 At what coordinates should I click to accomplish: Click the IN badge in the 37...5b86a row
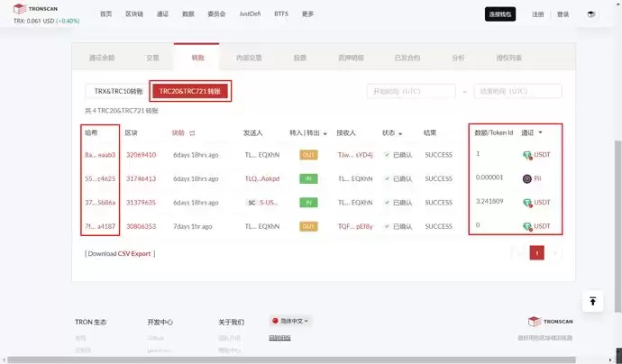pyautogui.click(x=308, y=203)
